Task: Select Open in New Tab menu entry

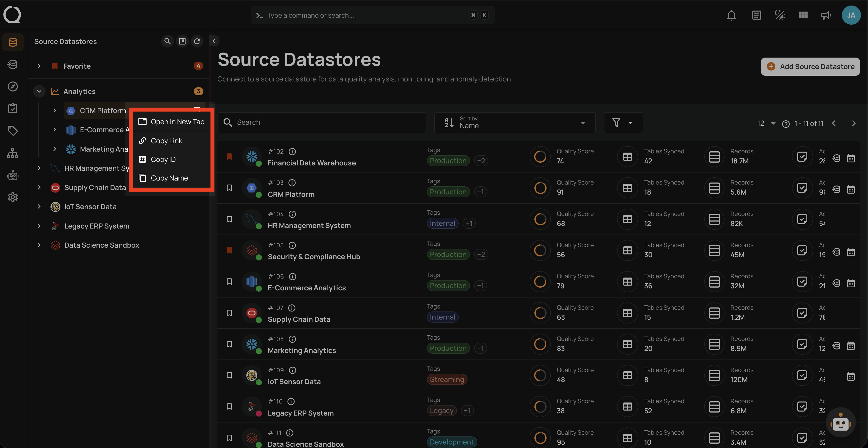Action: [177, 122]
